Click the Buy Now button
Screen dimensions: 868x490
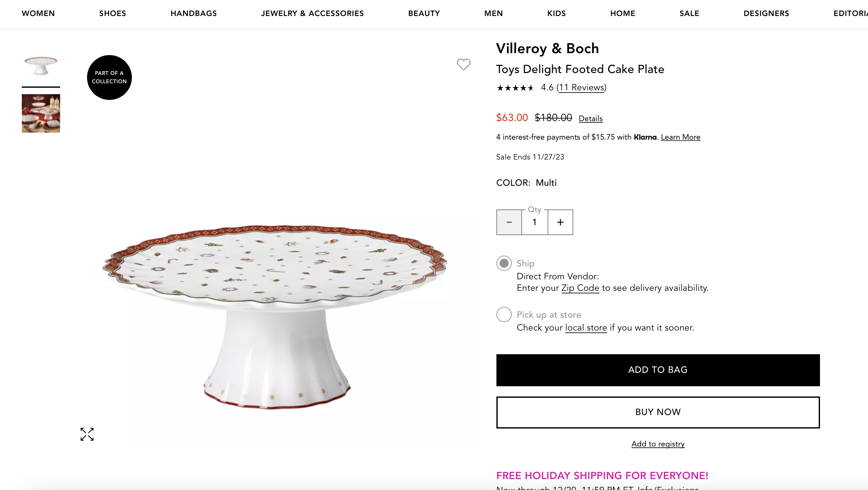pos(658,412)
